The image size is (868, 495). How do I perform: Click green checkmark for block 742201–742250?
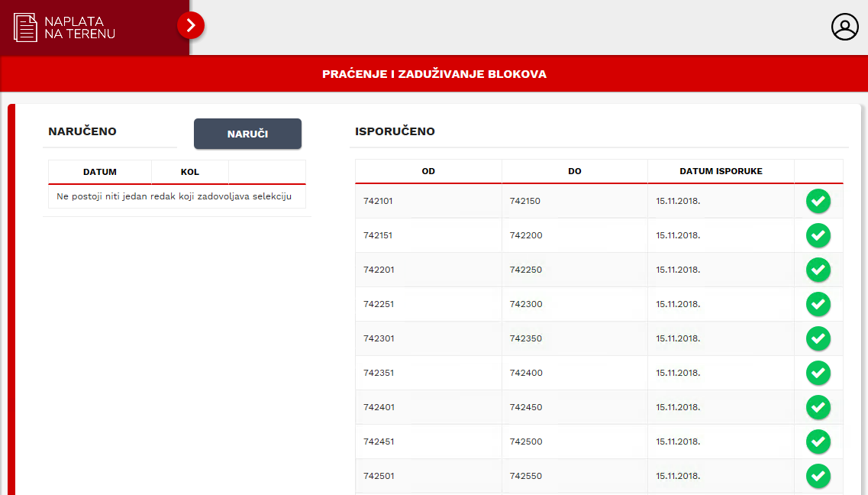pos(818,270)
